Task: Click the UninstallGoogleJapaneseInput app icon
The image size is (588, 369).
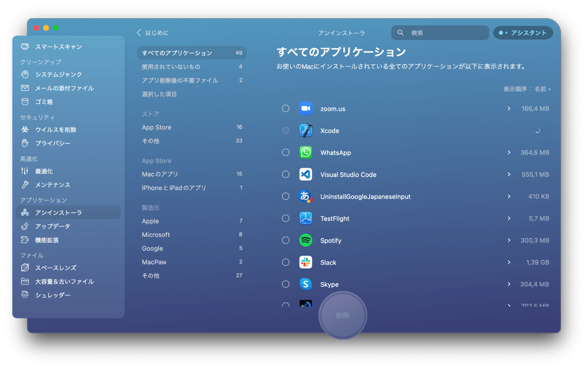Action: [306, 197]
